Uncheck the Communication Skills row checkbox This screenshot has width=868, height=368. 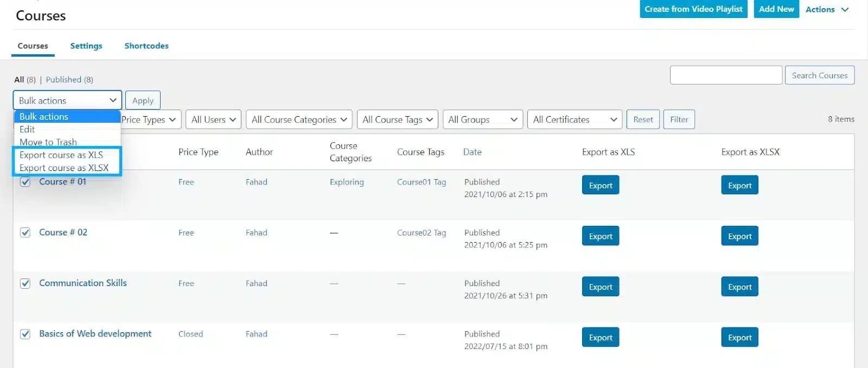point(25,283)
